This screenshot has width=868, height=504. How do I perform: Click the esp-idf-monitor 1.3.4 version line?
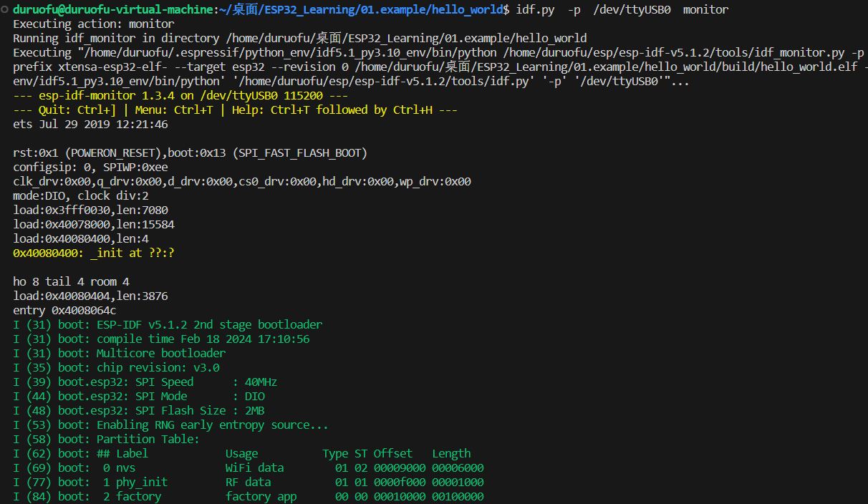coord(180,96)
